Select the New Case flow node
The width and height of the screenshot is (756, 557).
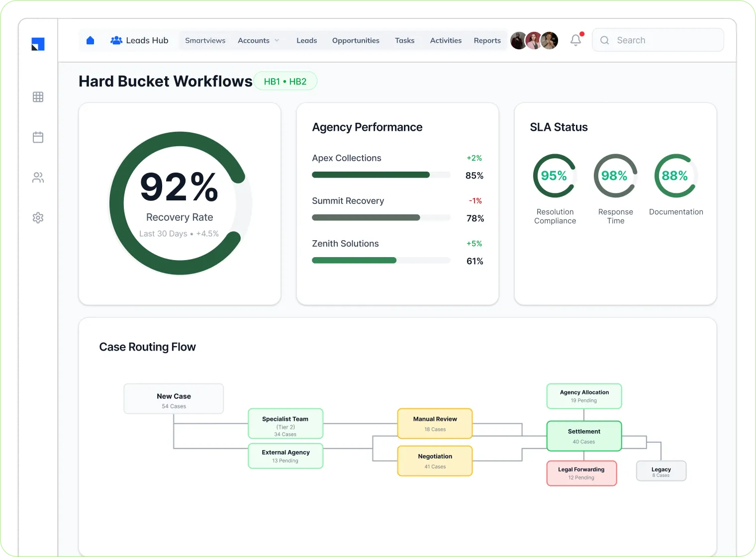tap(174, 399)
